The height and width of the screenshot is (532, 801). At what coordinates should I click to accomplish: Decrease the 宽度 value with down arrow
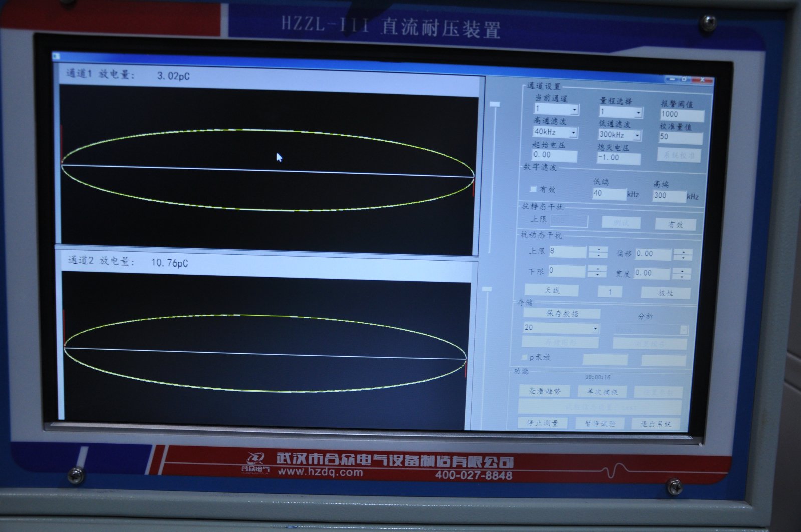tap(682, 277)
